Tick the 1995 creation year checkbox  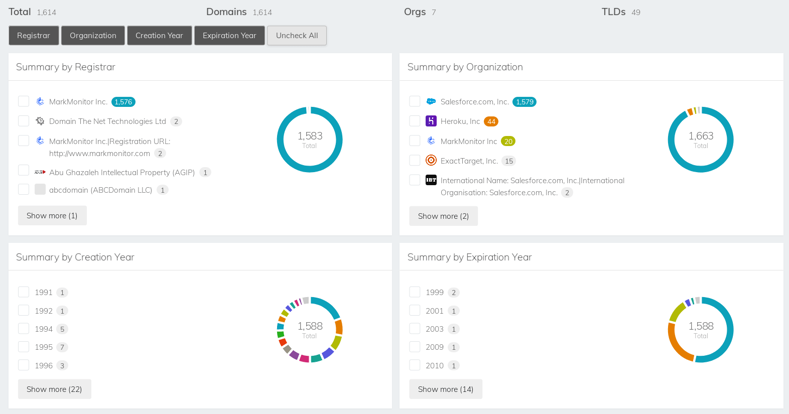click(24, 347)
